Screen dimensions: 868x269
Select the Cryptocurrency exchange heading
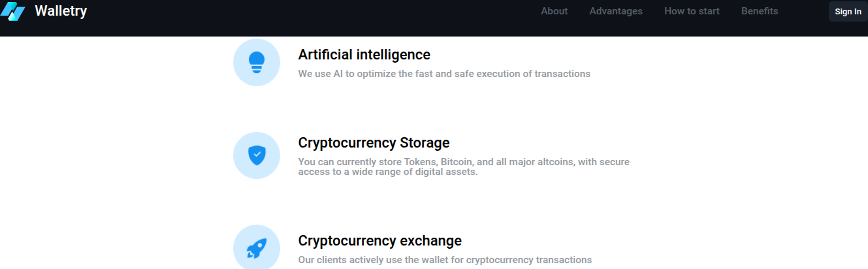click(x=380, y=240)
